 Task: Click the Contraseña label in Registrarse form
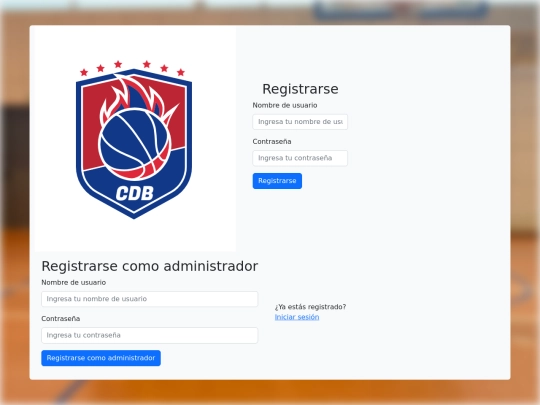click(x=272, y=142)
